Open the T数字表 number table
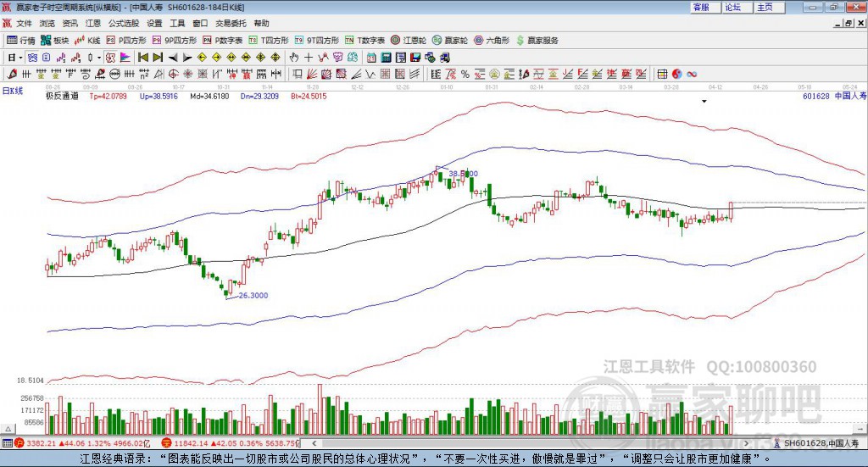 364,41
